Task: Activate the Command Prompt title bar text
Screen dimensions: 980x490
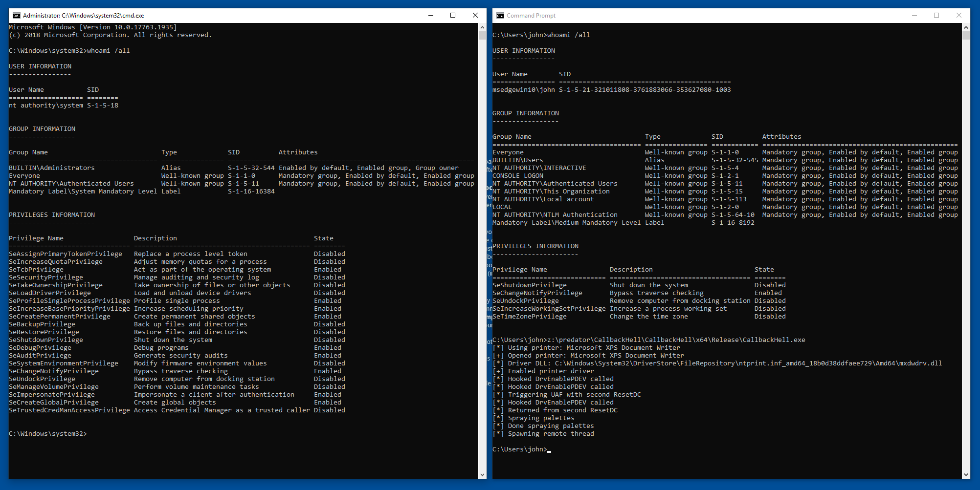Action: click(x=531, y=16)
